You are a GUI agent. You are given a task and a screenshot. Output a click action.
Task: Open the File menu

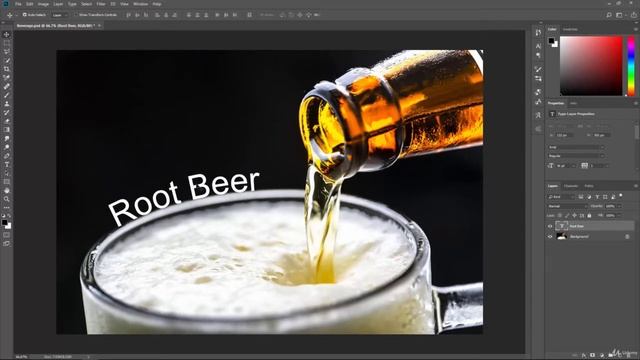tap(18, 4)
